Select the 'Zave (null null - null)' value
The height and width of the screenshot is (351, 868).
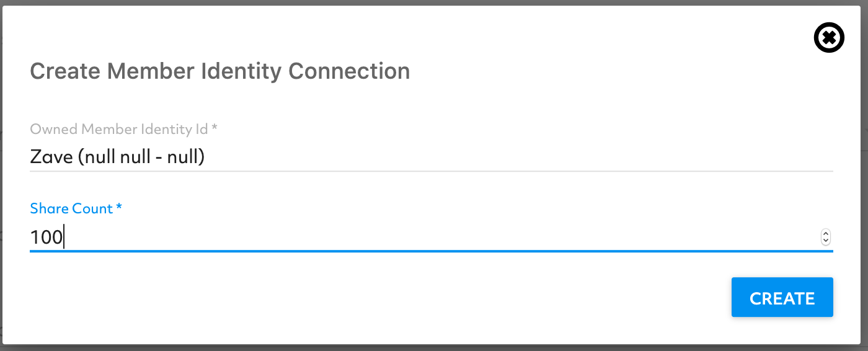coord(117,157)
